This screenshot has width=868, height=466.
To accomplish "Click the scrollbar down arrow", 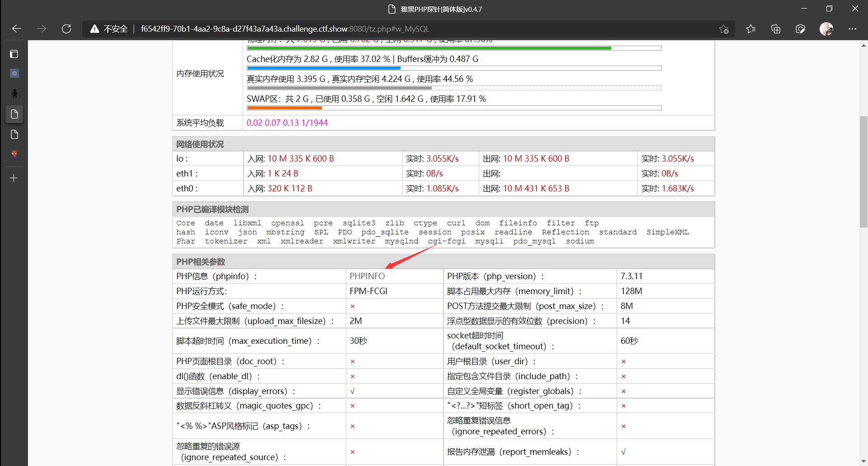I will point(863,461).
